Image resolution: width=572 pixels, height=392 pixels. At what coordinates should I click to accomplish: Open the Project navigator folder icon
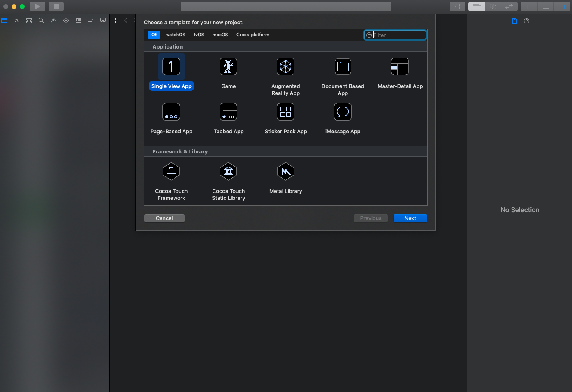click(5, 20)
